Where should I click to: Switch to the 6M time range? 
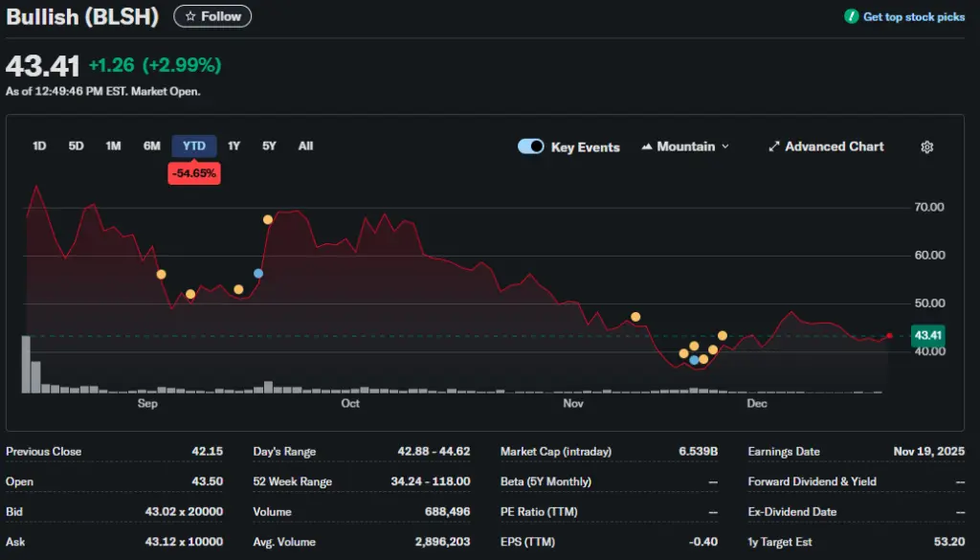tap(151, 146)
